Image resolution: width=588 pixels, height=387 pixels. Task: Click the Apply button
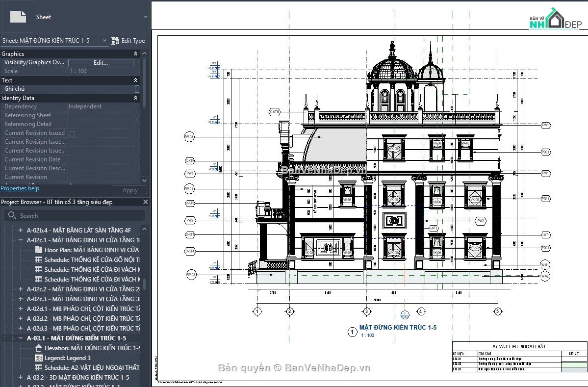tap(130, 190)
